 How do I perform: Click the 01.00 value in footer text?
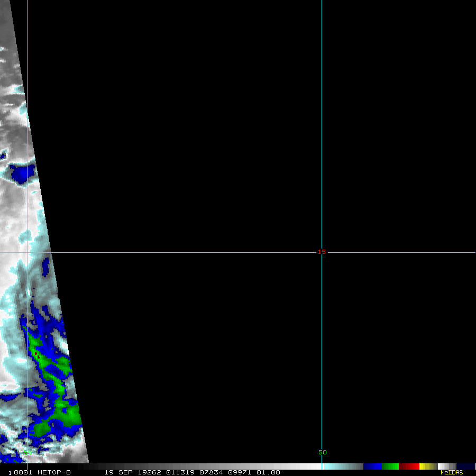pyautogui.click(x=268, y=472)
